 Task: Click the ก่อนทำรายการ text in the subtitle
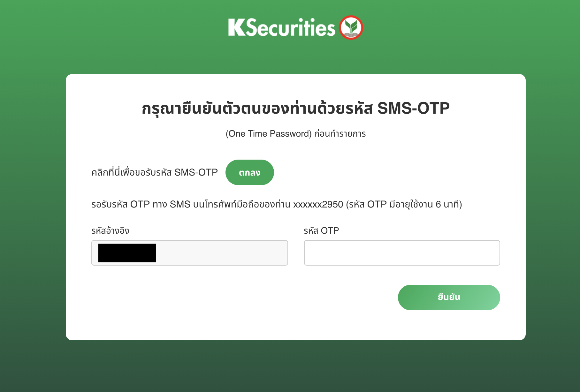click(x=340, y=133)
